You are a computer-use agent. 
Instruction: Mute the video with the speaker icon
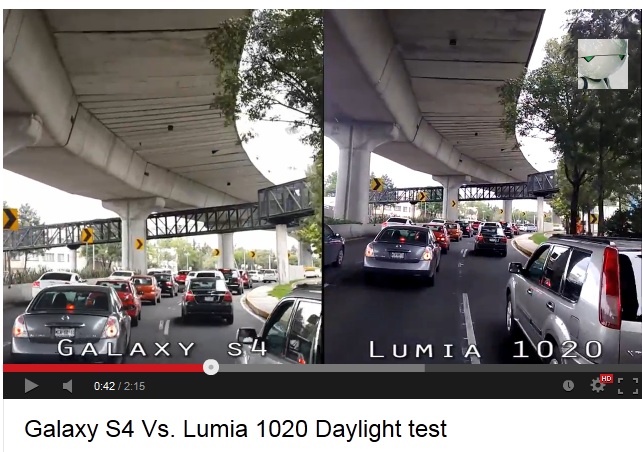[68, 386]
